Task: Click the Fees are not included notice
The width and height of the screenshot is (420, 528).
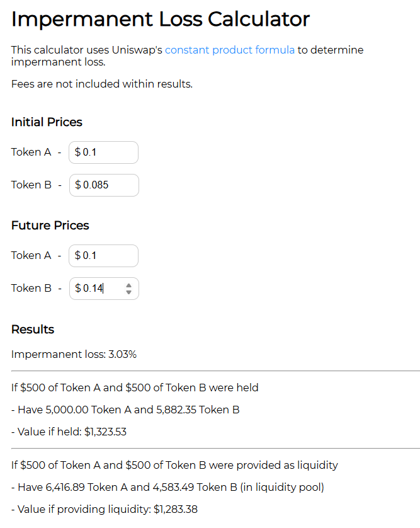Action: 102,84
